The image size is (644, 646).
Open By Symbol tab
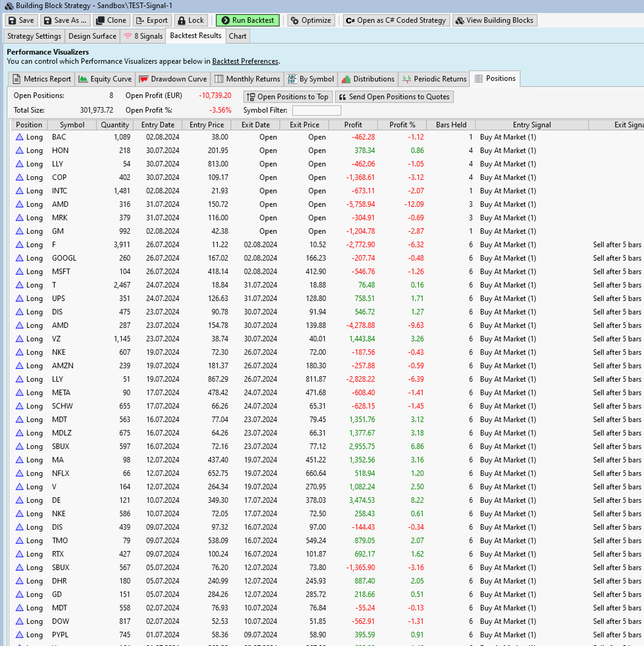pyautogui.click(x=311, y=79)
